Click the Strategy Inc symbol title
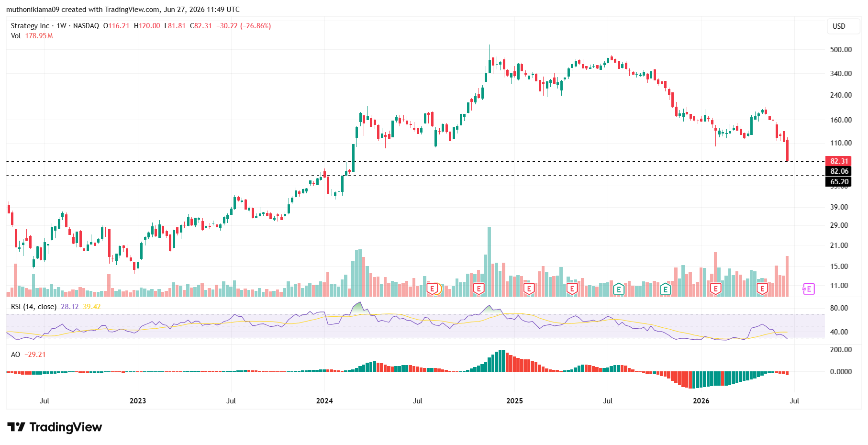This screenshot has height=445, width=868. [x=30, y=26]
